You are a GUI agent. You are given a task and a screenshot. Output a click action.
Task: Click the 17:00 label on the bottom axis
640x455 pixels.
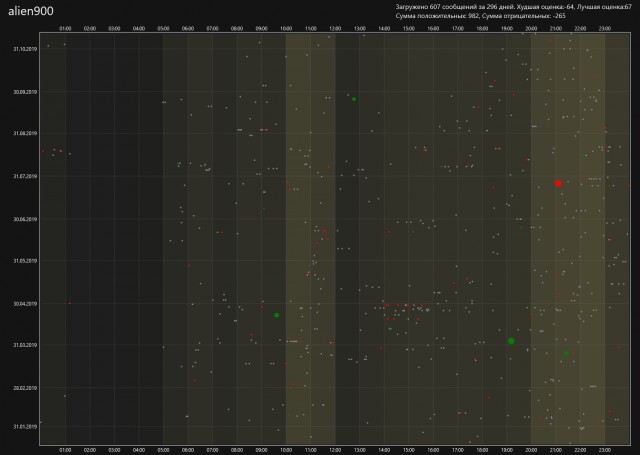click(458, 450)
